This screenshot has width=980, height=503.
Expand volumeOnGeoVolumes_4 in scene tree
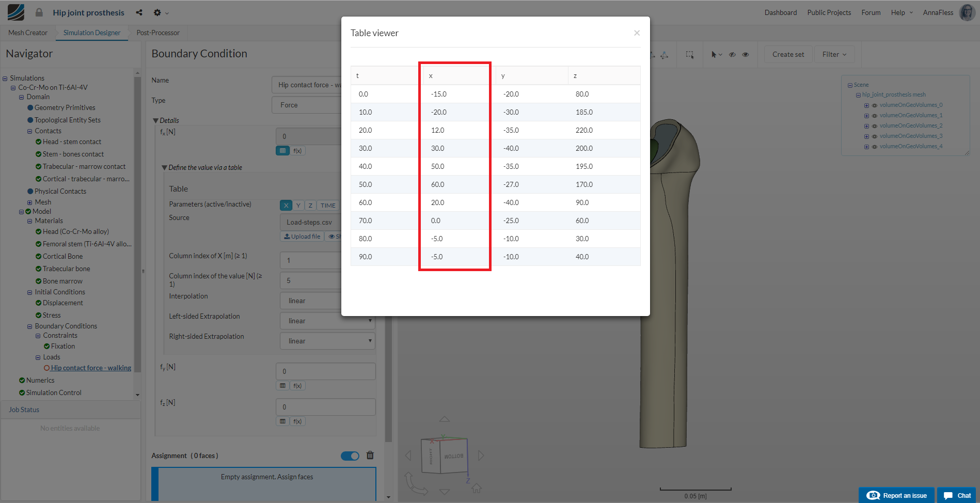tap(866, 147)
